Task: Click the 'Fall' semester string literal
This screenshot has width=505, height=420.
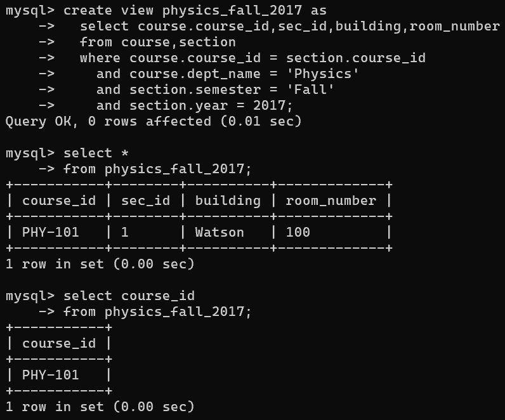Action: 310,89
